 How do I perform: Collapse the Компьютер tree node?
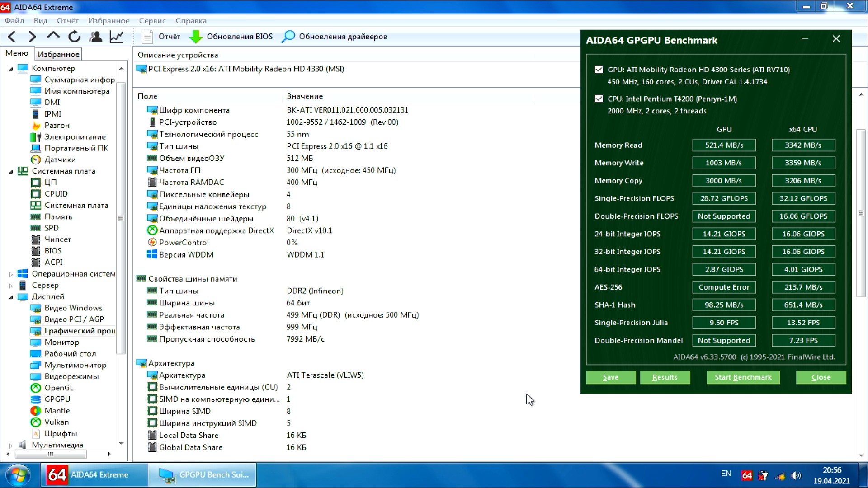point(11,69)
